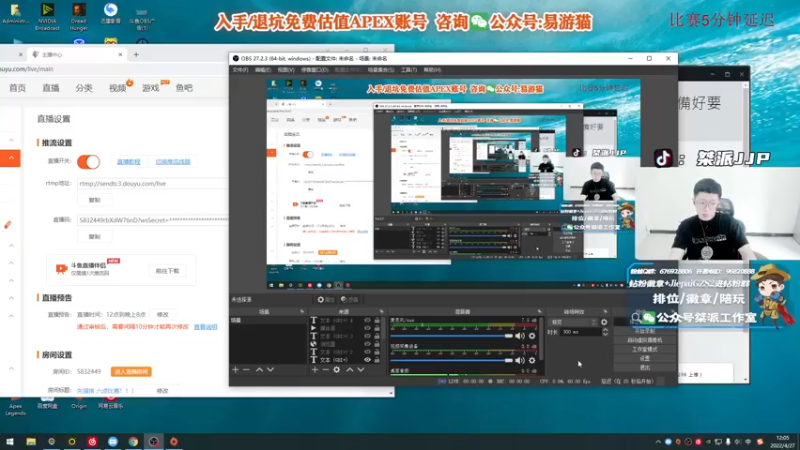Toggle the 直播开关 live switch off

pos(88,162)
